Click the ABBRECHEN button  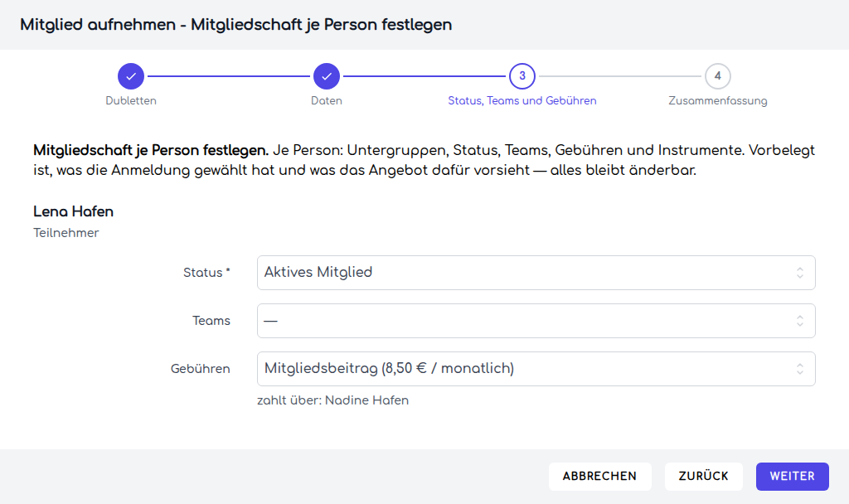pyautogui.click(x=599, y=477)
